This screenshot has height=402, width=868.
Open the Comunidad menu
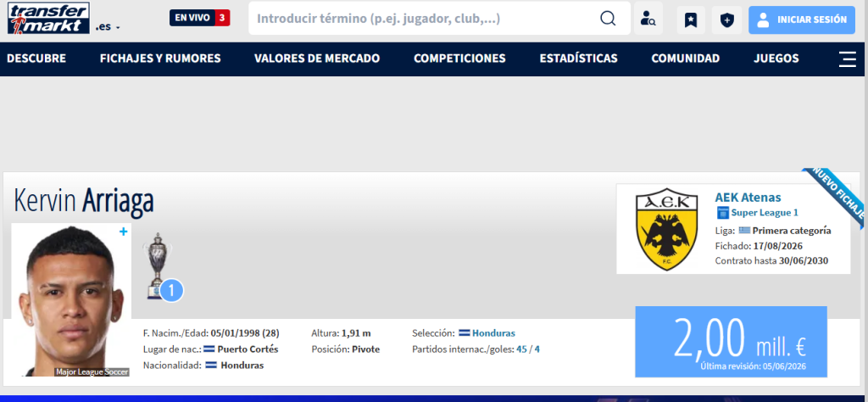point(685,59)
